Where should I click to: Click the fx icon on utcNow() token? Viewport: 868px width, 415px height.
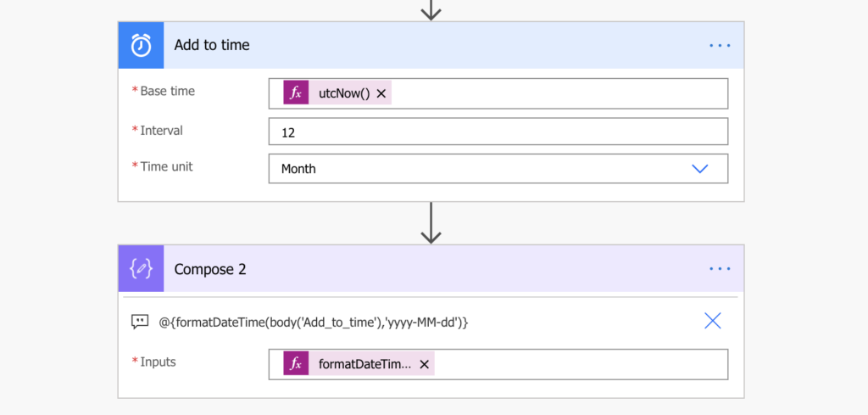click(x=296, y=93)
